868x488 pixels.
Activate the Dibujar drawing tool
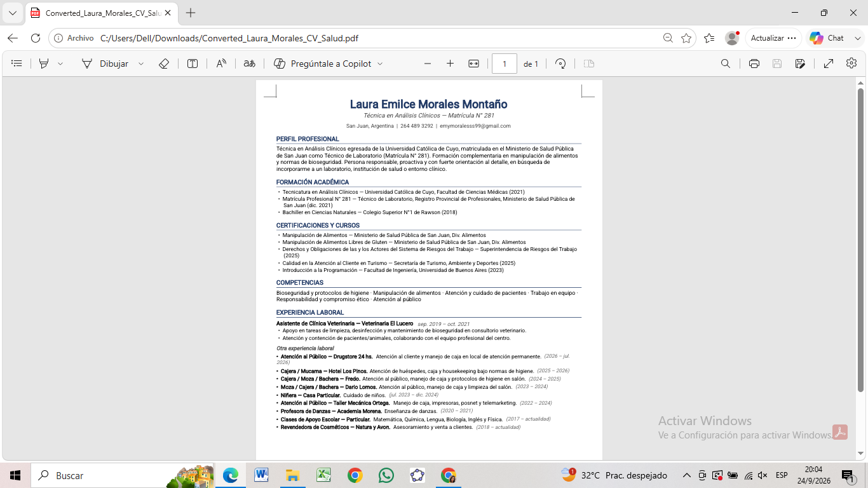click(x=105, y=64)
